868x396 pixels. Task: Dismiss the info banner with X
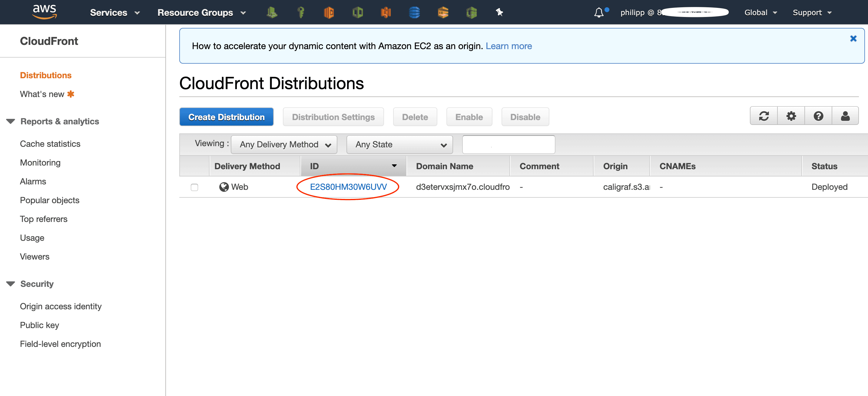pos(853,39)
